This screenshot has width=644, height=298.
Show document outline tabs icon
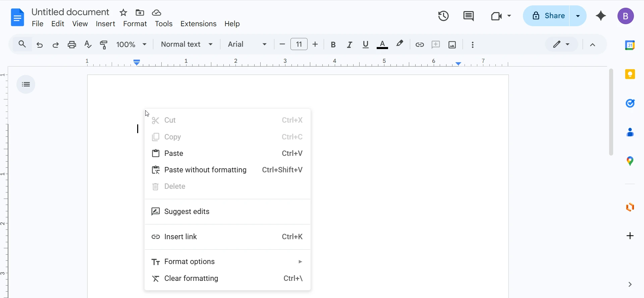pyautogui.click(x=26, y=84)
